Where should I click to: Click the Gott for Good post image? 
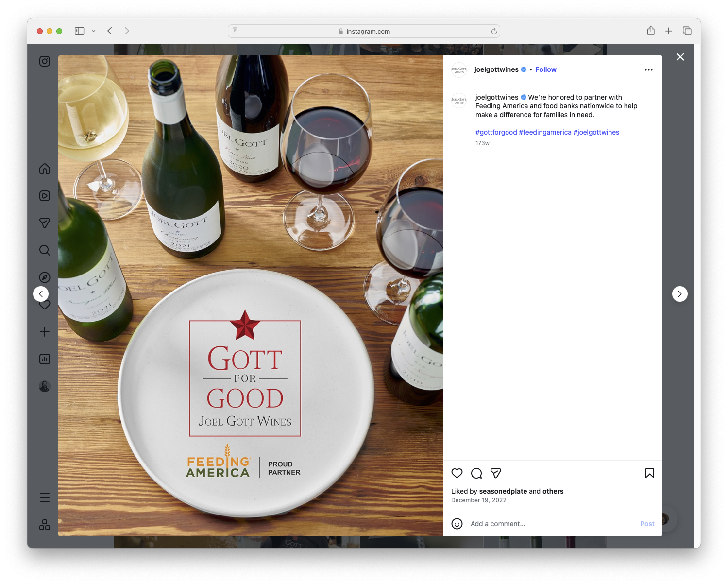click(x=251, y=296)
